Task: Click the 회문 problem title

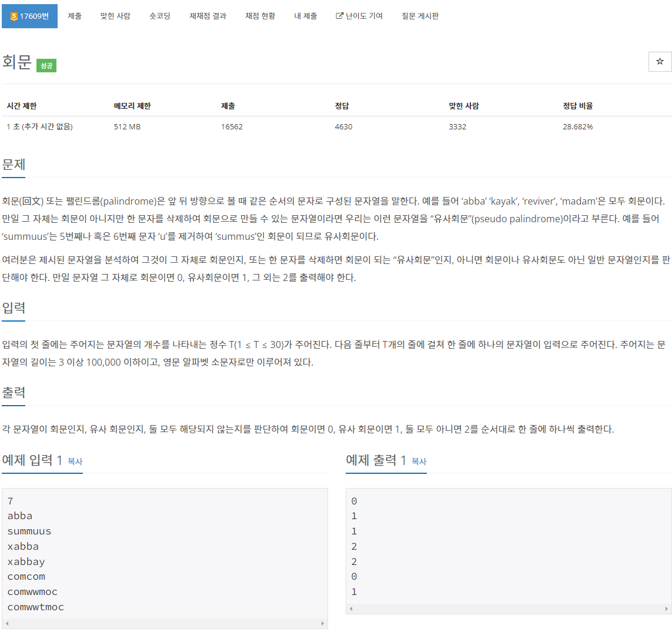Action: 16,62
